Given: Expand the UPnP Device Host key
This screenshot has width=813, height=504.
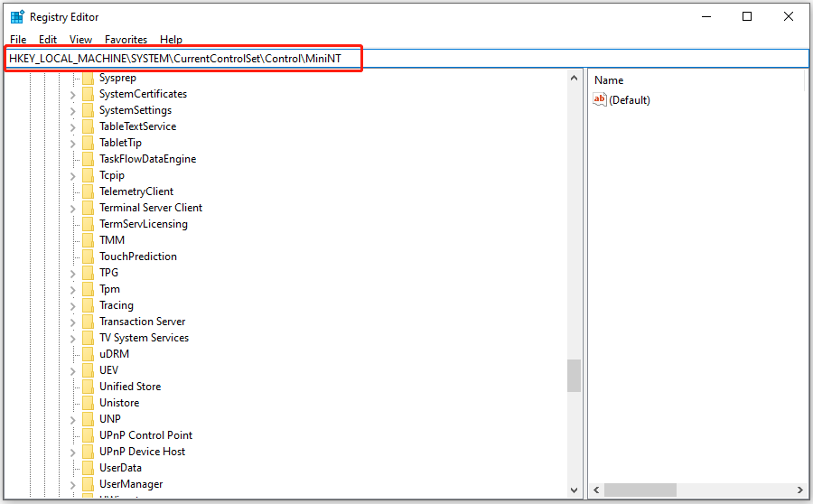Looking at the screenshot, I should coord(72,453).
